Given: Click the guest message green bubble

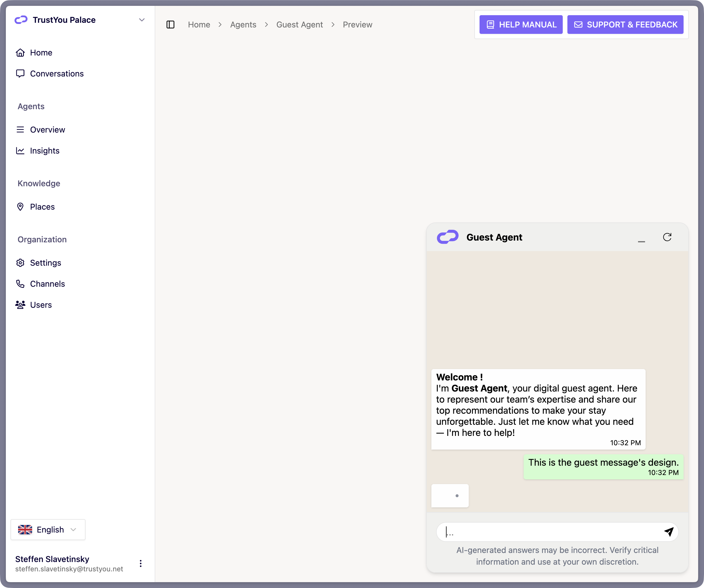Looking at the screenshot, I should (x=603, y=467).
